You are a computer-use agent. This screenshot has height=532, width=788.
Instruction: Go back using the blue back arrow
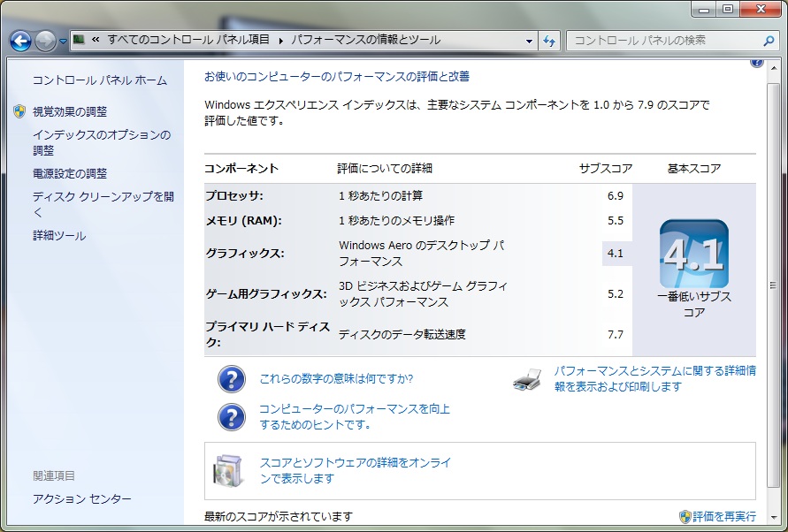(x=20, y=41)
